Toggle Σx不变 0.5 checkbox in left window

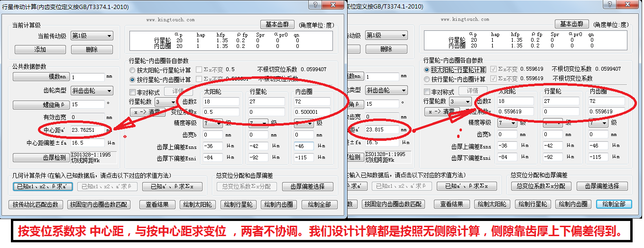coord(199,69)
